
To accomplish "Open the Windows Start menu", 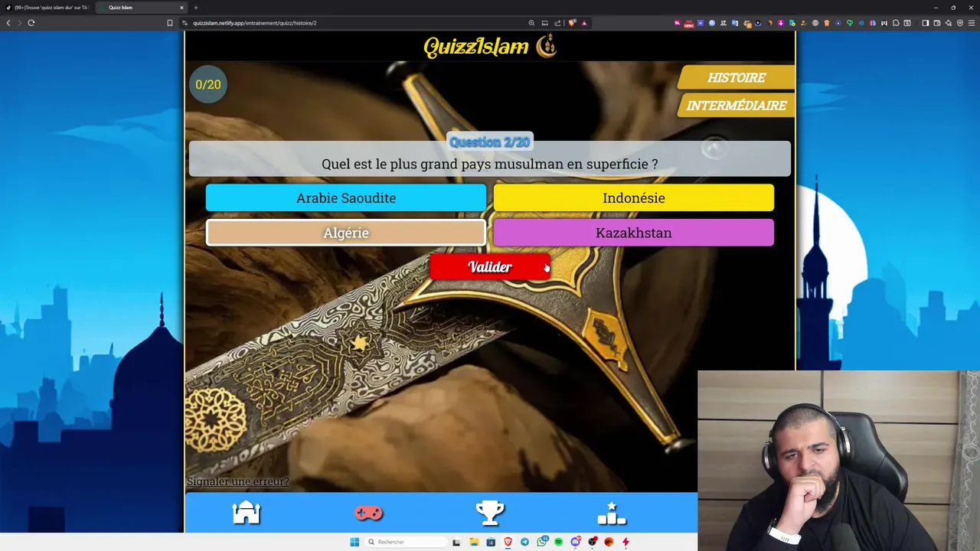I will (x=354, y=542).
